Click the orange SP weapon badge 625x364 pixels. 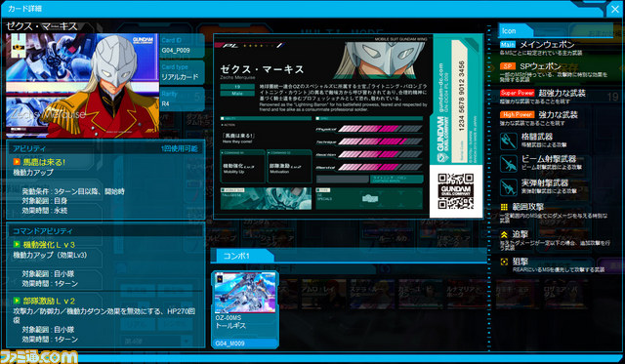click(x=508, y=66)
